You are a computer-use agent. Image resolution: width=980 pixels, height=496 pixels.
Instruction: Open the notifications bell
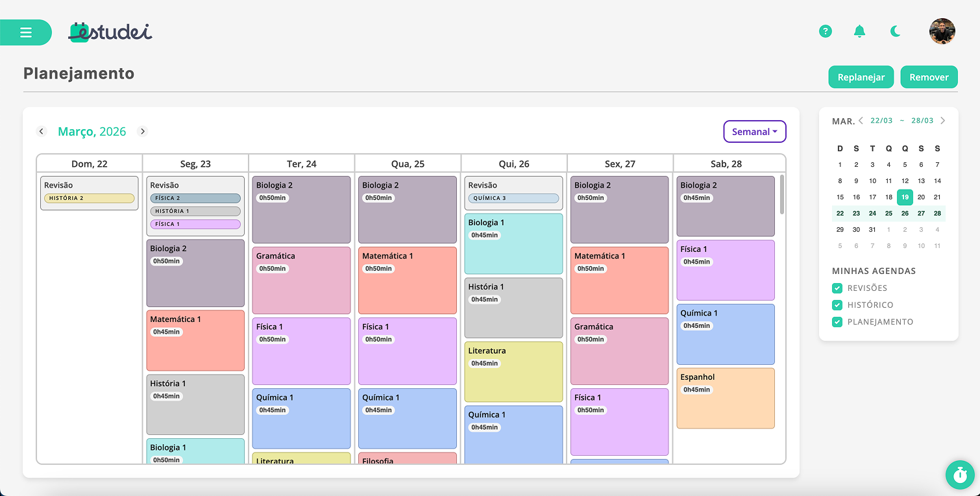pos(860,31)
